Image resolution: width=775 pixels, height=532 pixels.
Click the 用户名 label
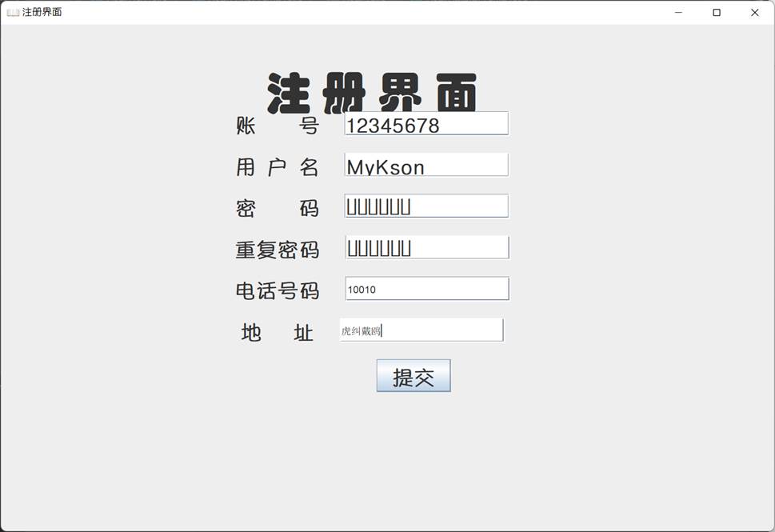(278, 167)
